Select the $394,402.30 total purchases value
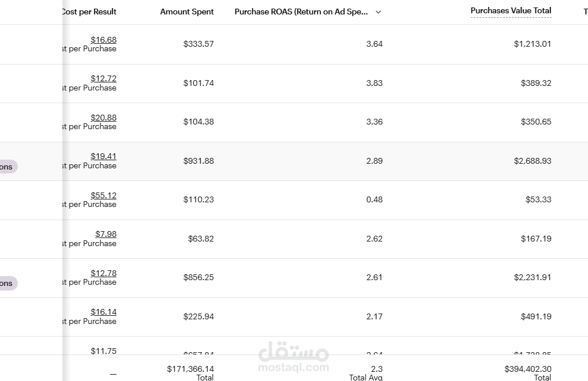 (x=528, y=369)
